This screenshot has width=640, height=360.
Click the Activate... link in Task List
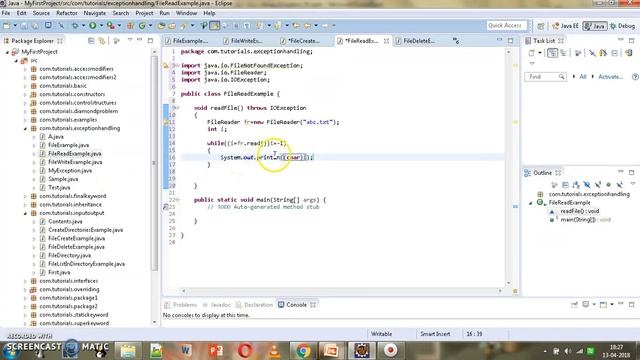pos(610,77)
